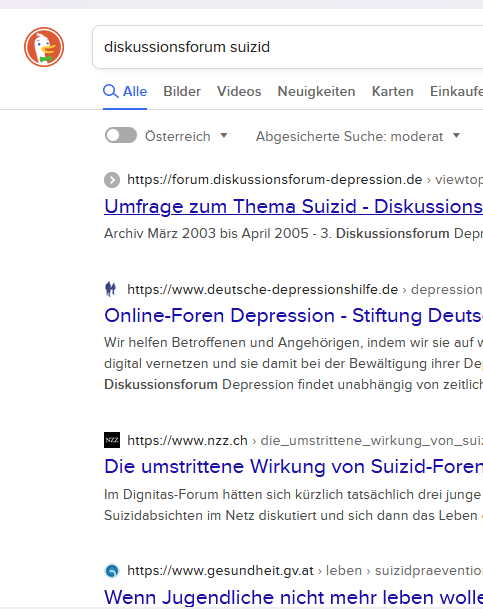Open the Einkaufen tab

coord(456,92)
